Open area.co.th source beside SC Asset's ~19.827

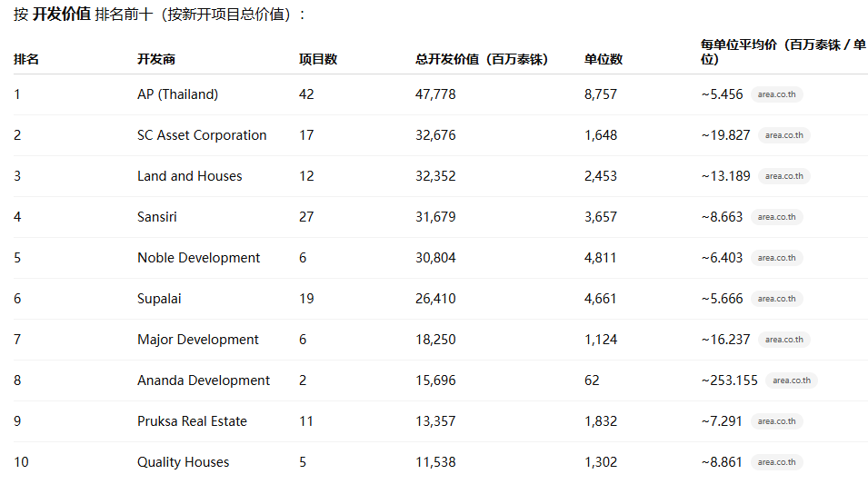(783, 135)
